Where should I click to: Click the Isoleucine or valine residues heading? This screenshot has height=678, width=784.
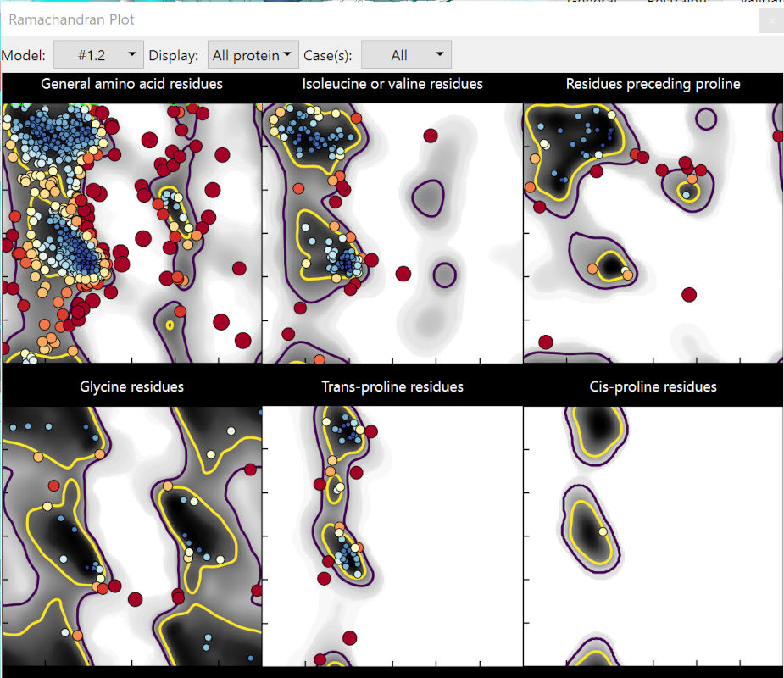click(x=392, y=84)
